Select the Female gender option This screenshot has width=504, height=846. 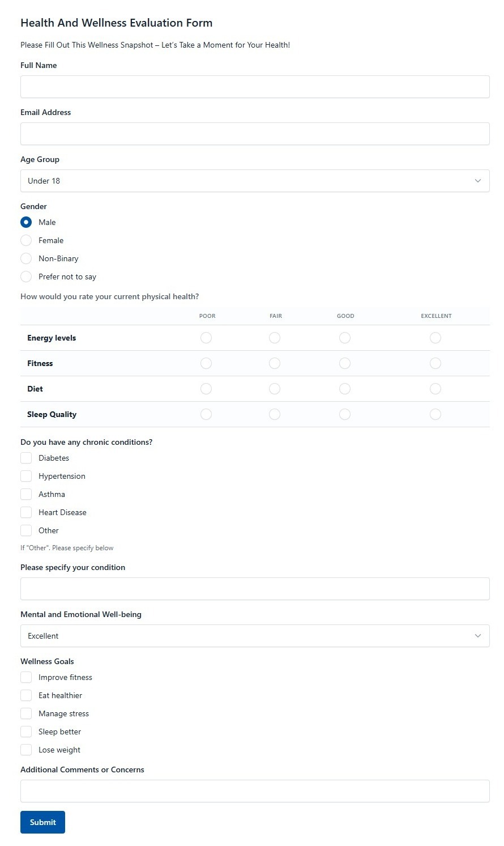click(x=26, y=240)
